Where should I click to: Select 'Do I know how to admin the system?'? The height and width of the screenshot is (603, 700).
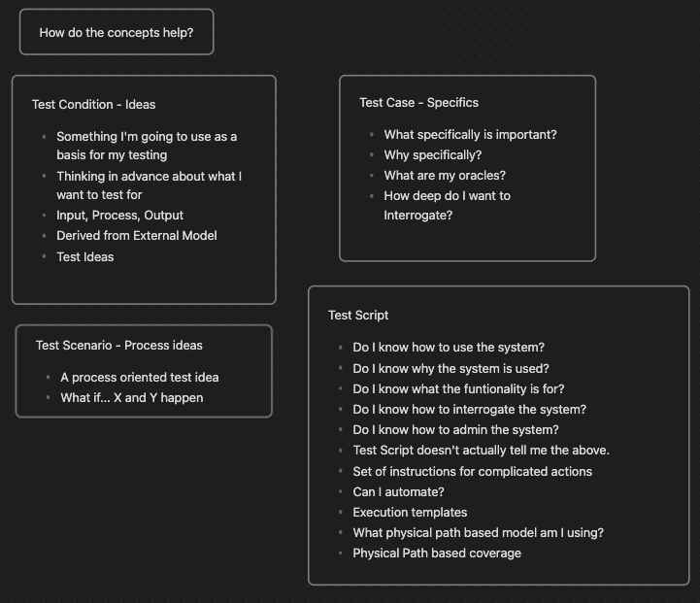tap(455, 430)
